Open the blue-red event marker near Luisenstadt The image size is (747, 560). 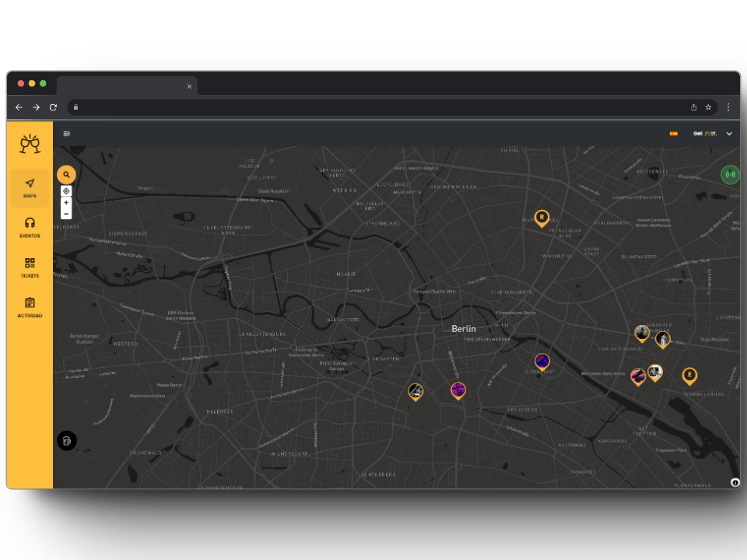coord(542,362)
